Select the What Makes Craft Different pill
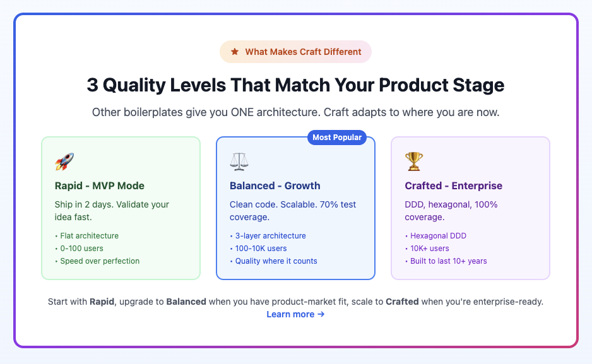592x364 pixels. (295, 52)
